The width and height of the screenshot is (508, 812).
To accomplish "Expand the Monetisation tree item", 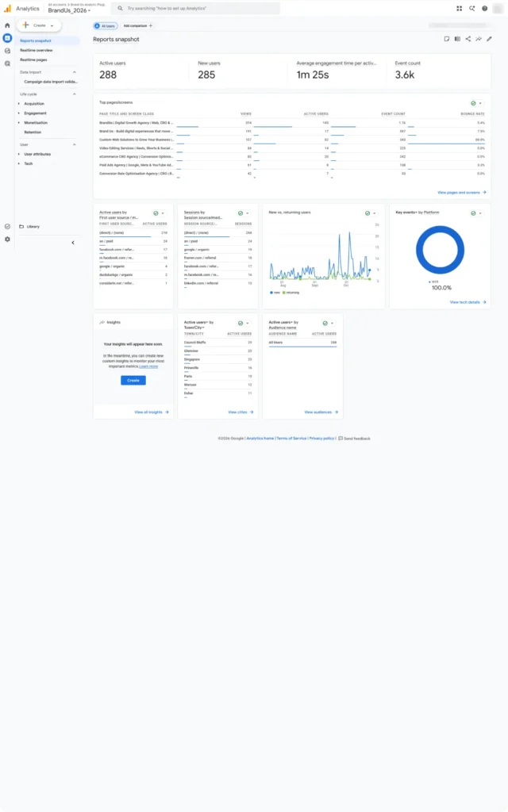I will click(x=19, y=123).
